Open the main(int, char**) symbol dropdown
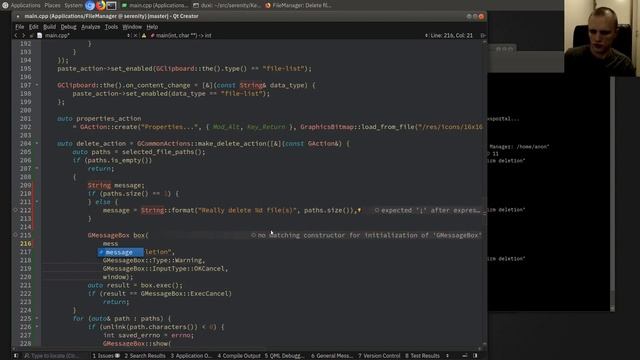Viewport: 640px width, 360px height. pyautogui.click(x=182, y=36)
